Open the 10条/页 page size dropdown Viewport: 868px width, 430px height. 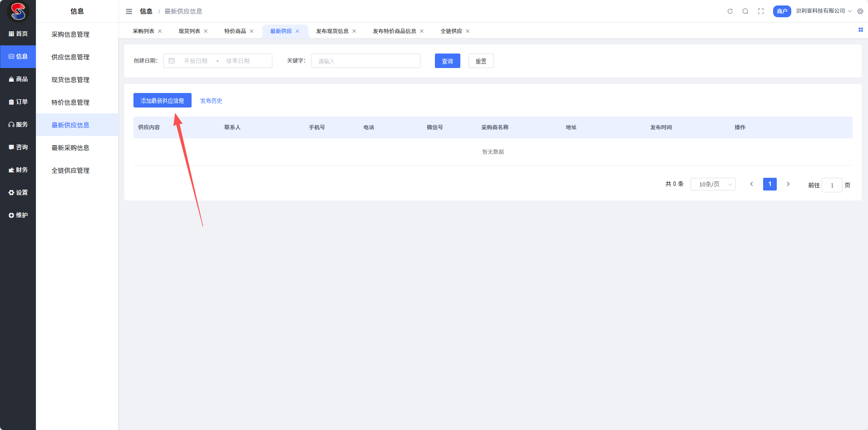(713, 184)
